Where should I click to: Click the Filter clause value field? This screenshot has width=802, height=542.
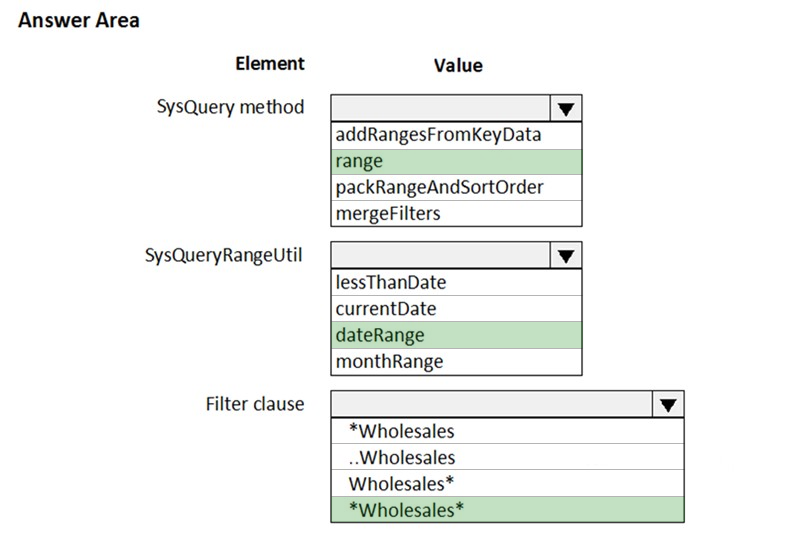(x=491, y=404)
